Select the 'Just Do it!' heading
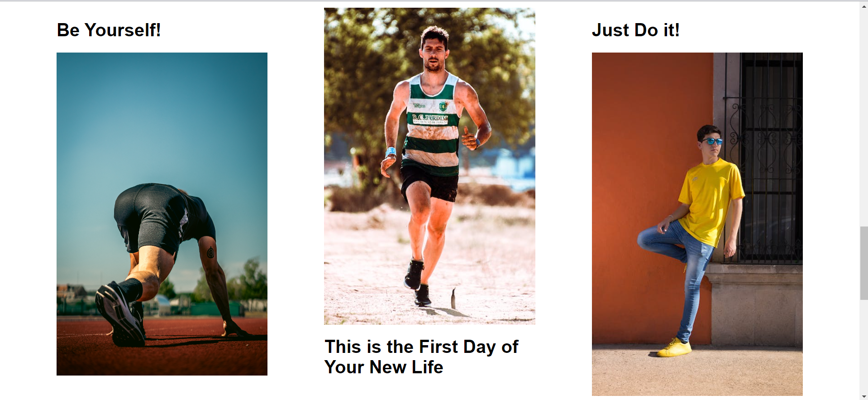 [x=635, y=30]
